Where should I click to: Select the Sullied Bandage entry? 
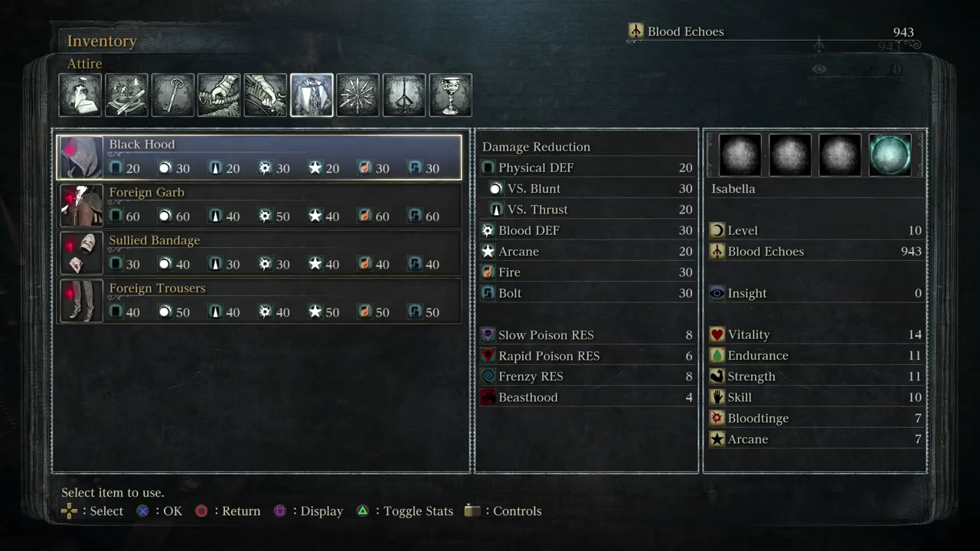[x=260, y=253]
